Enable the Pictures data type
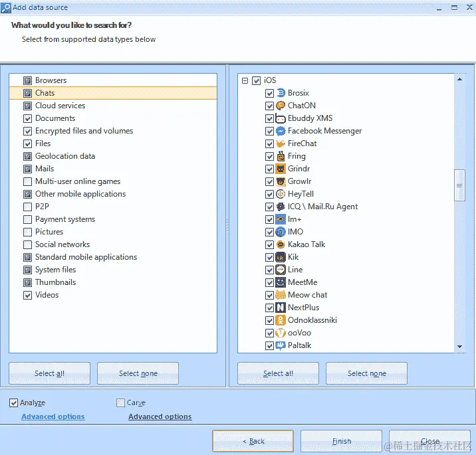The height and width of the screenshot is (455, 476). click(x=28, y=232)
